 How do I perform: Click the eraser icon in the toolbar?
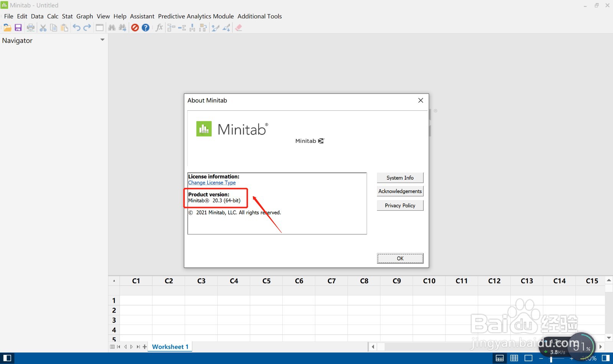239,28
